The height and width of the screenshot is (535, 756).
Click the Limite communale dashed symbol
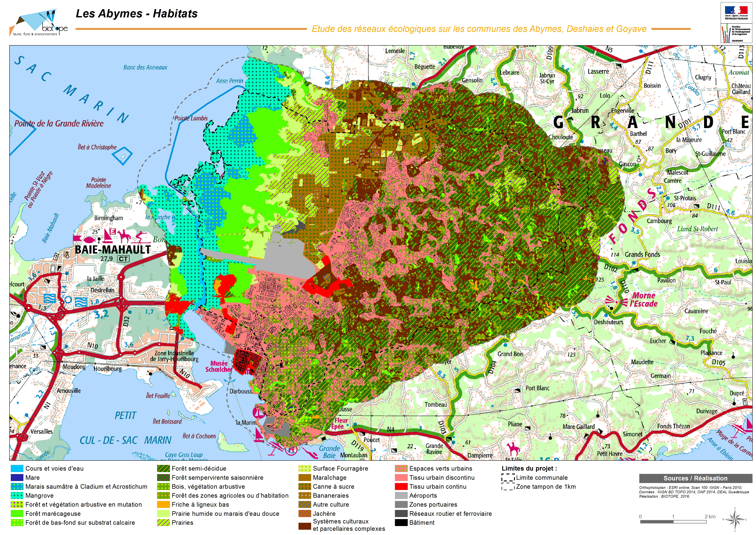508,478
